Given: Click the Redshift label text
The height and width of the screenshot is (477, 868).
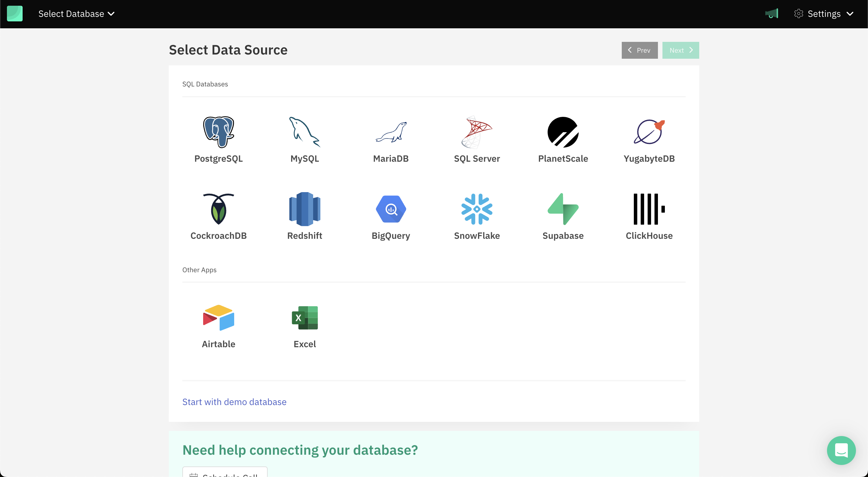Looking at the screenshot, I should tap(305, 235).
